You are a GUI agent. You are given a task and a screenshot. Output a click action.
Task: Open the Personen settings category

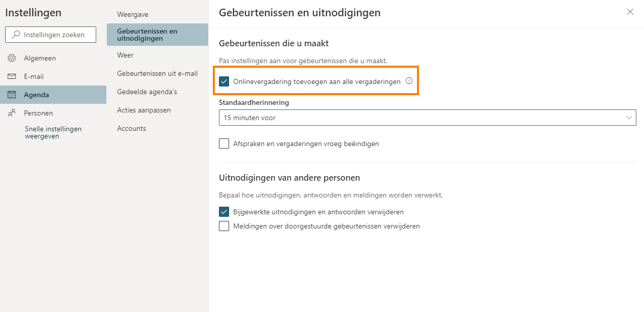[x=53, y=113]
